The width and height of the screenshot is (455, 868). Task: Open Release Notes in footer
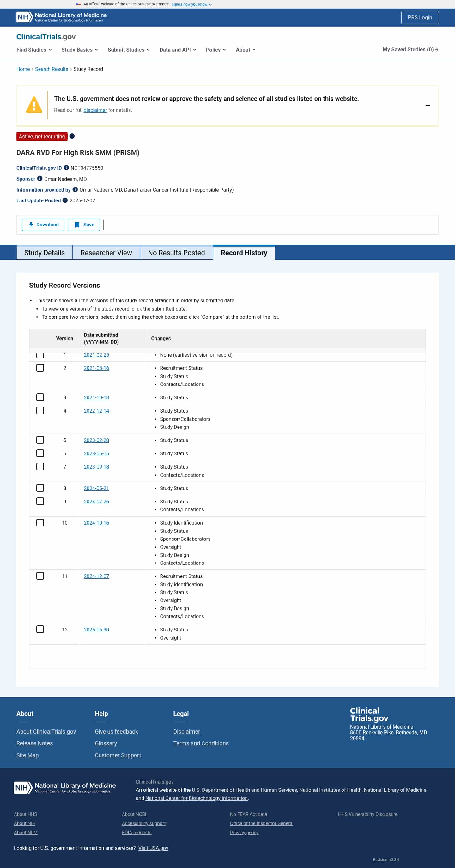tap(35, 743)
